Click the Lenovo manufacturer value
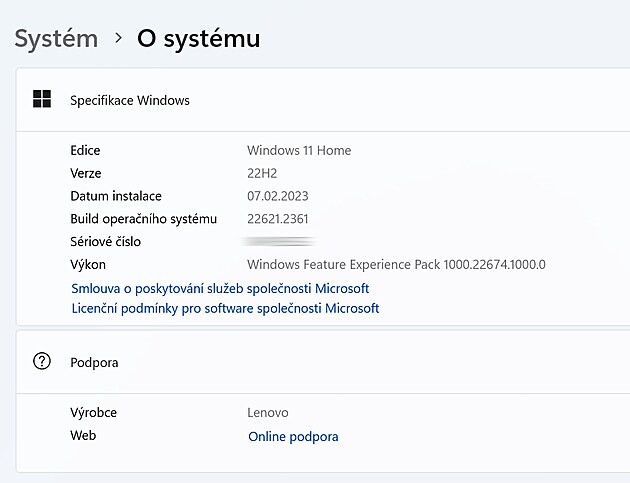630x483 pixels. [268, 412]
